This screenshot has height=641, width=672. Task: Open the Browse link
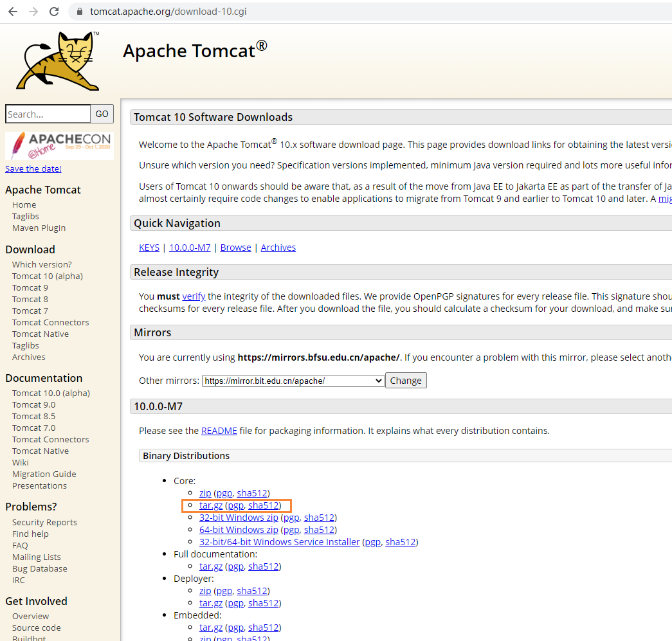click(x=236, y=248)
